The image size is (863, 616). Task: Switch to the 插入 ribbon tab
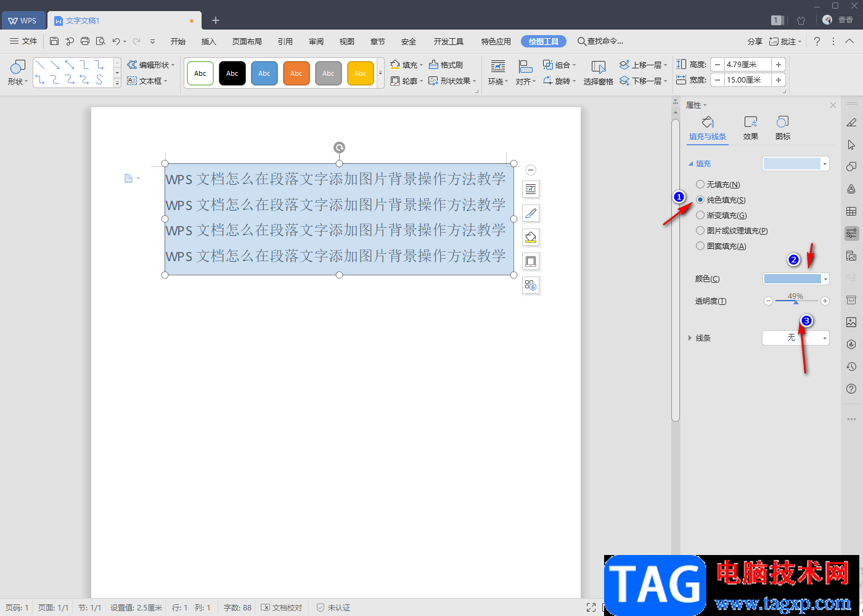pyautogui.click(x=209, y=41)
